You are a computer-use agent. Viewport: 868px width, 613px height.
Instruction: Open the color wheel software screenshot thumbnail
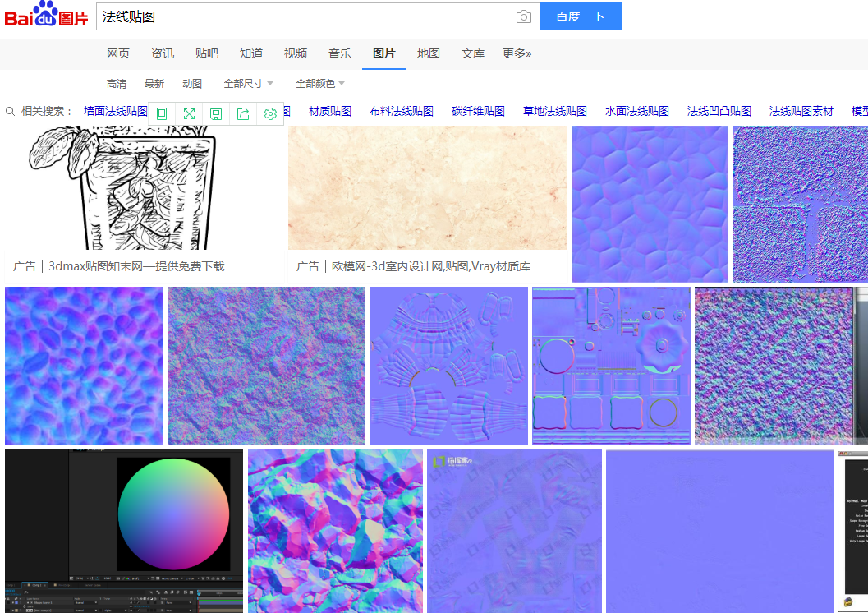(124, 531)
